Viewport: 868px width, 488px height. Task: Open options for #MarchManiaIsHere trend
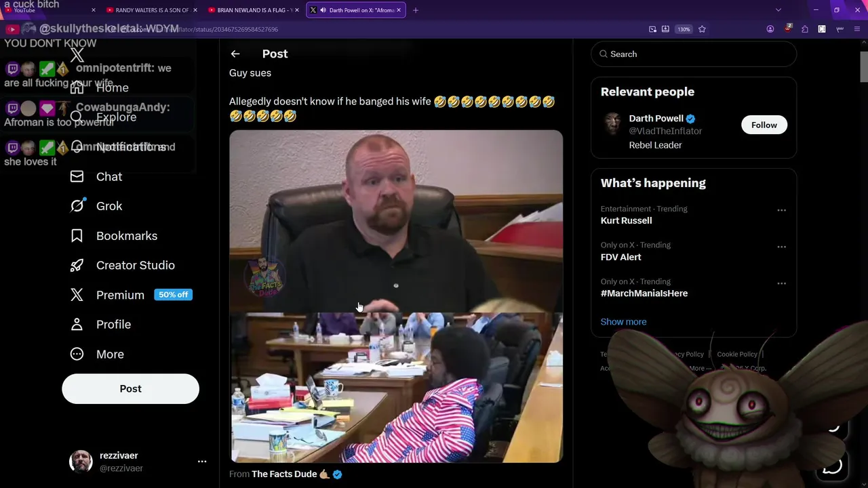pos(781,283)
